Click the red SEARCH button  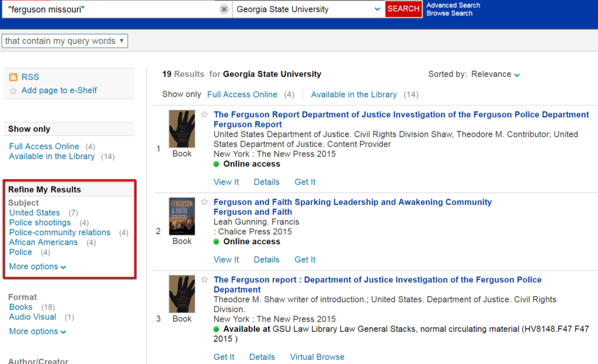pos(404,9)
